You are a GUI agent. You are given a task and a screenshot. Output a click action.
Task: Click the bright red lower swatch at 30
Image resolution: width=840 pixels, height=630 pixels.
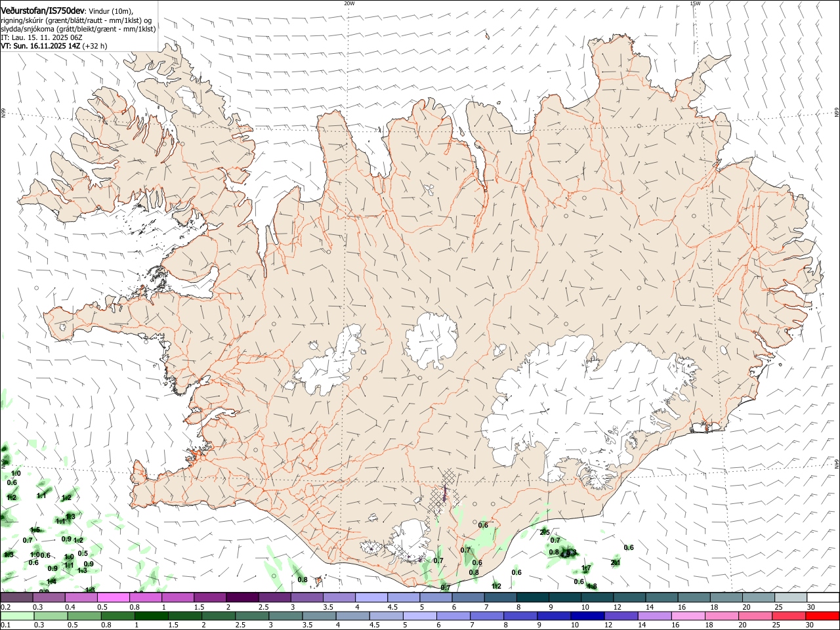point(822,616)
